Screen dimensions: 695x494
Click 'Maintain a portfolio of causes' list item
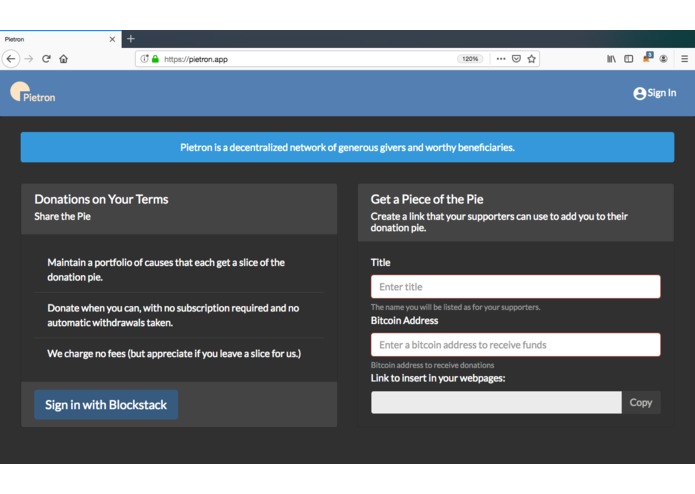(179, 269)
